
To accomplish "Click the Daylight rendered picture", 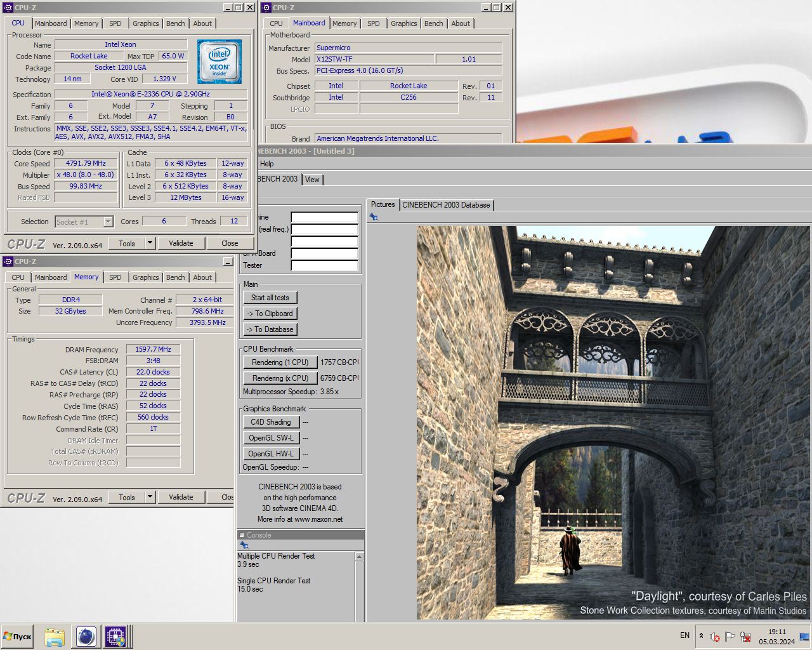I will (x=613, y=423).
